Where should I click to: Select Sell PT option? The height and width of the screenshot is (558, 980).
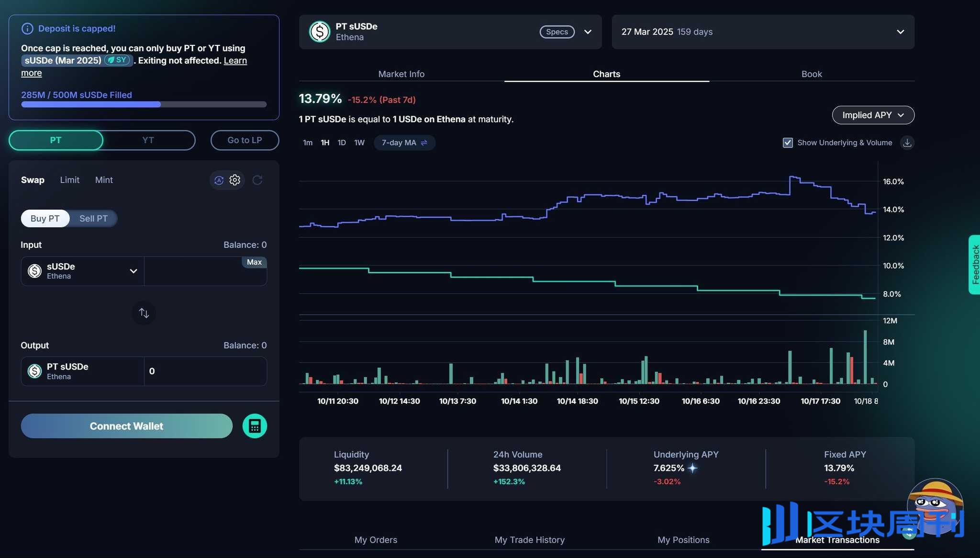point(93,218)
